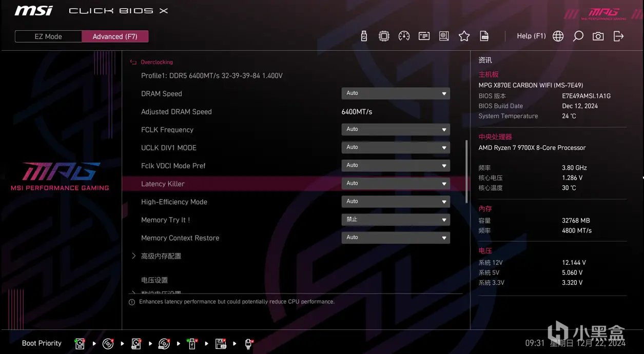Click the 电压 section heading
This screenshot has height=354, width=644.
[x=485, y=251]
